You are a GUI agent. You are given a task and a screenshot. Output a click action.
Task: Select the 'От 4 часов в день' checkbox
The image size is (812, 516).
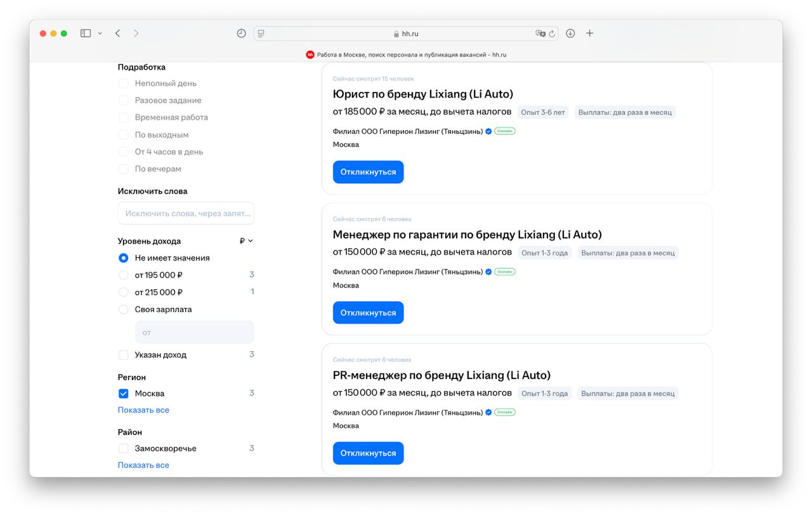pyautogui.click(x=124, y=152)
